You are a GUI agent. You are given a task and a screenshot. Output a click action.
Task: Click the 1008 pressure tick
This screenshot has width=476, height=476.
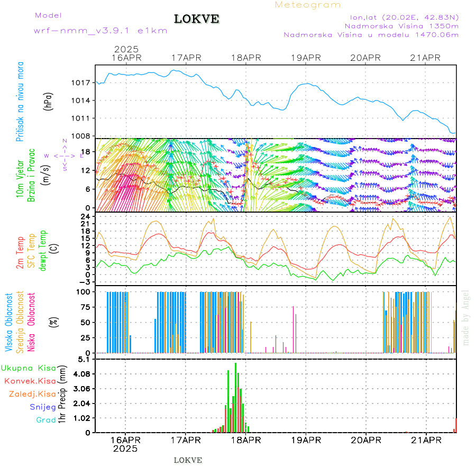81,136
